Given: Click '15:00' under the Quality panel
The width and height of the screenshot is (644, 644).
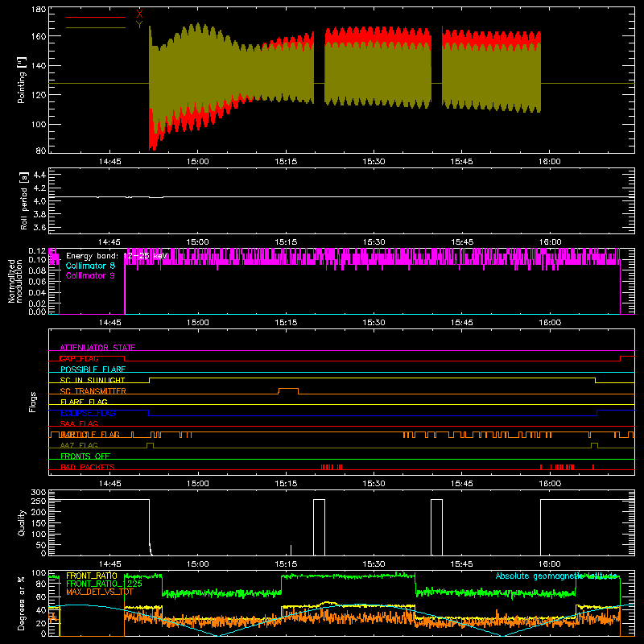Looking at the screenshot, I should (197, 564).
